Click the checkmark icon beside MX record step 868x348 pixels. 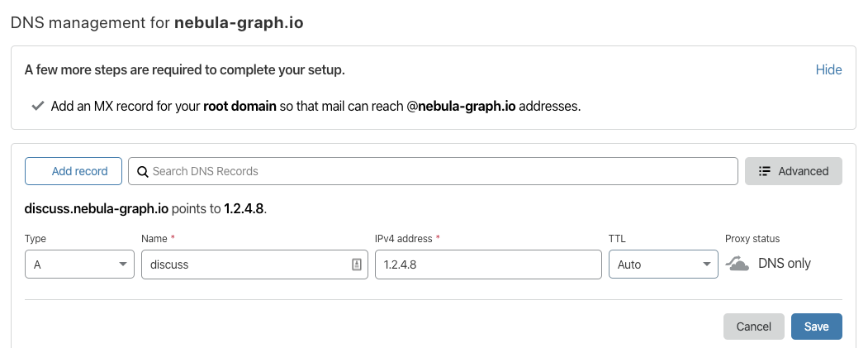pos(37,107)
